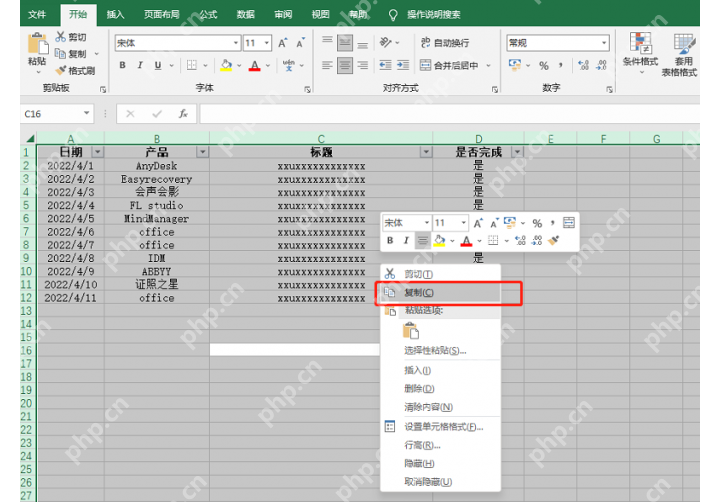This screenshot has height=502, width=720.
Task: Open the 文件 tab
Action: coord(37,15)
